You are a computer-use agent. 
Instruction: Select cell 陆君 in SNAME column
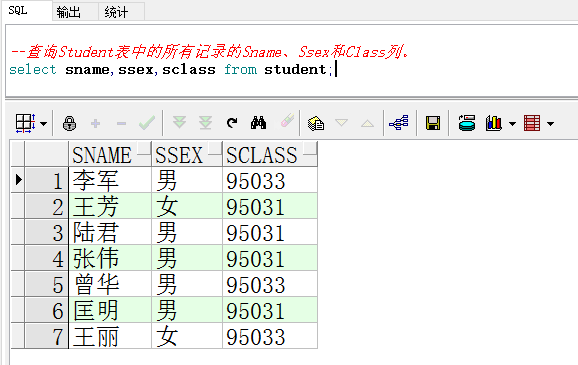tap(110, 232)
